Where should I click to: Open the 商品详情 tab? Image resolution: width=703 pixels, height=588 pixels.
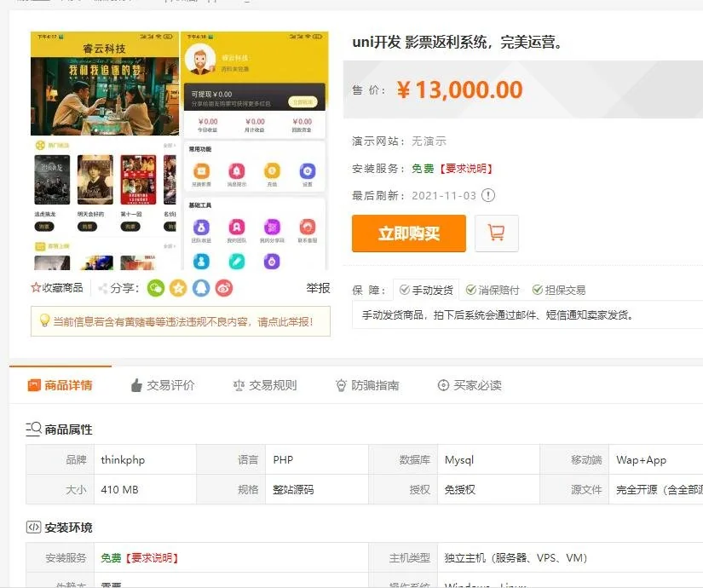pyautogui.click(x=60, y=385)
